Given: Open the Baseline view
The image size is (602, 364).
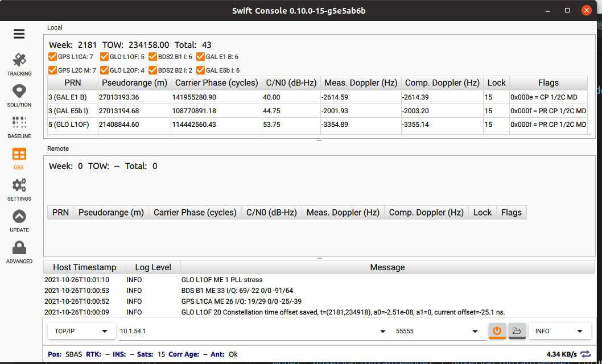Looking at the screenshot, I should pos(19,127).
